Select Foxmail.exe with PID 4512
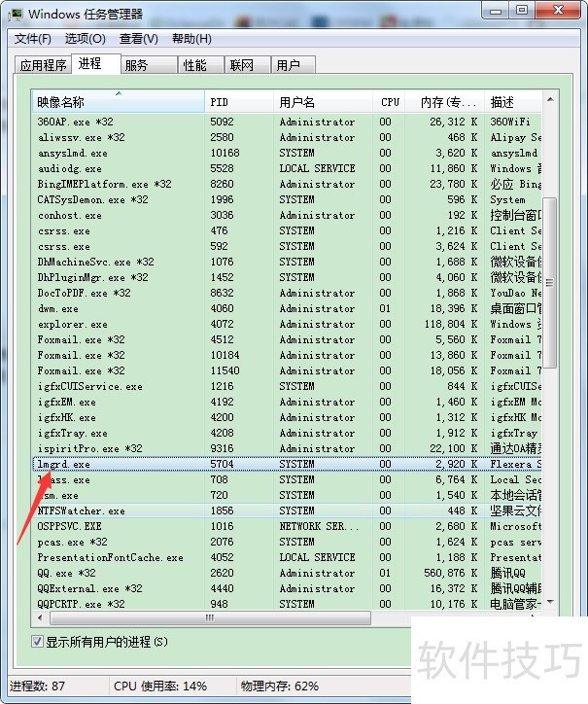 tap(287, 339)
